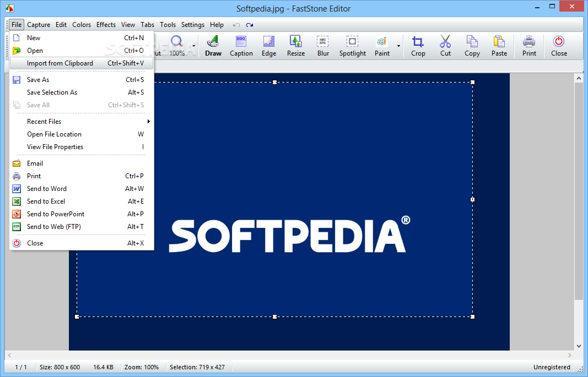Choose Print in the File menu
The width and height of the screenshot is (588, 377).
81,176
